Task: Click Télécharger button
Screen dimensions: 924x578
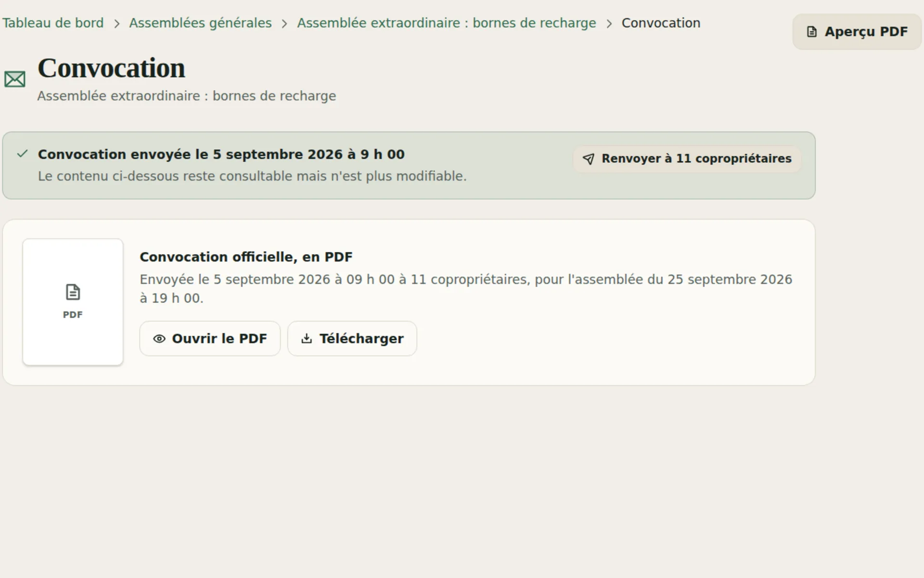Action: click(x=352, y=339)
